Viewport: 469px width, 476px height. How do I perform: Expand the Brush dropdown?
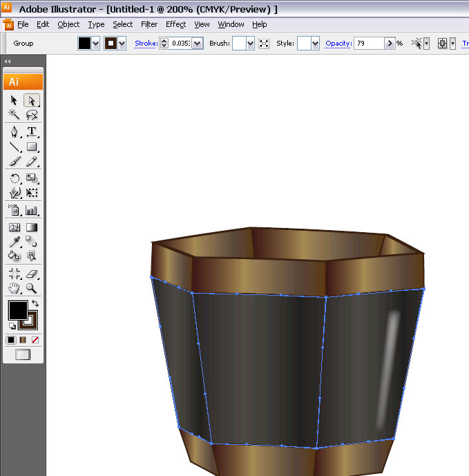tap(250, 44)
